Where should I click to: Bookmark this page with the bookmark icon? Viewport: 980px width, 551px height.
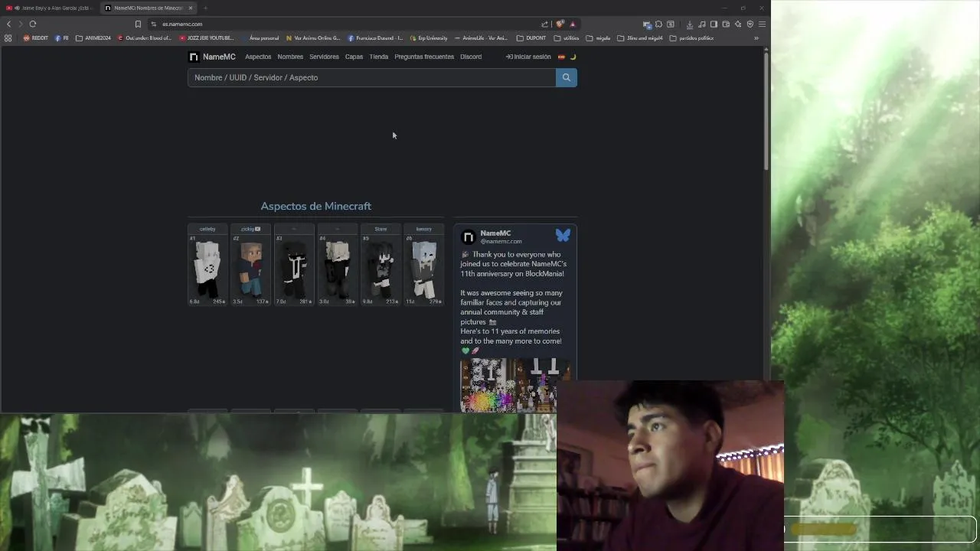138,24
